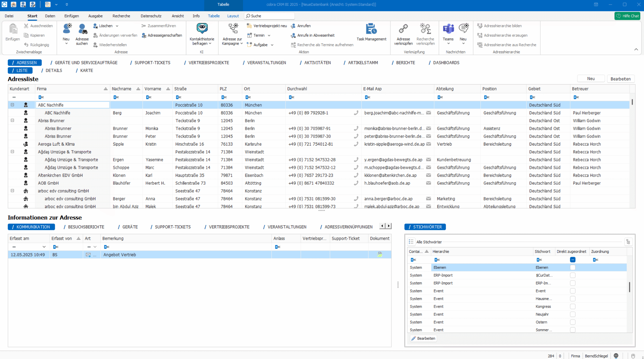
Task: Click Zusammenführen merge icon
Action: pyautogui.click(x=144, y=26)
